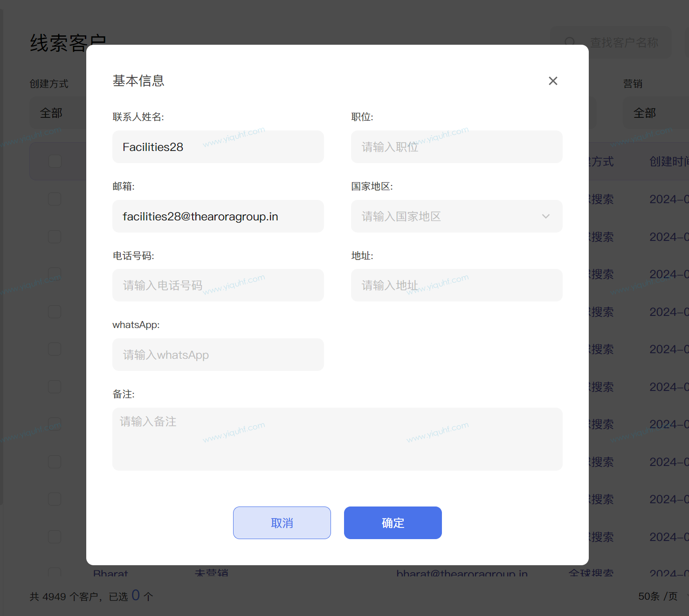
Task: Click the 地址 input field
Action: pyautogui.click(x=457, y=285)
